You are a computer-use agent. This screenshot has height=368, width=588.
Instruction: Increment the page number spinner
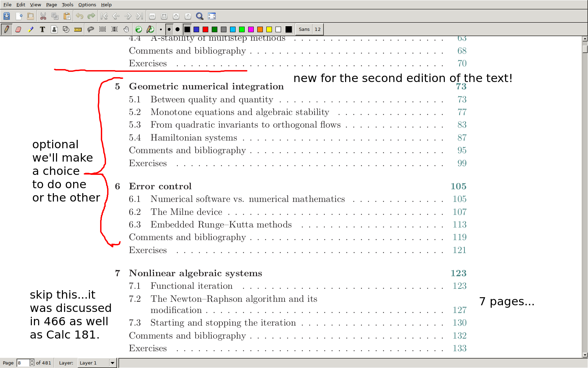pyautogui.click(x=32, y=361)
